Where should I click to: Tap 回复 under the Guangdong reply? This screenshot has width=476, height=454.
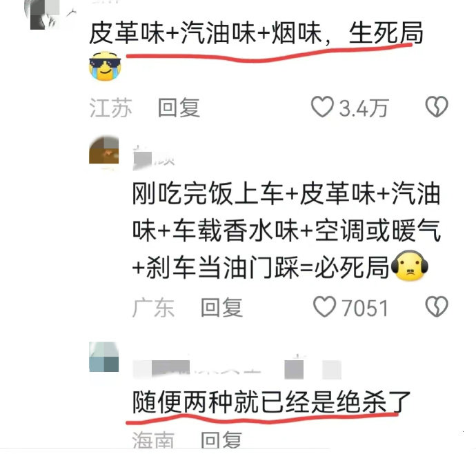pyautogui.click(x=222, y=307)
